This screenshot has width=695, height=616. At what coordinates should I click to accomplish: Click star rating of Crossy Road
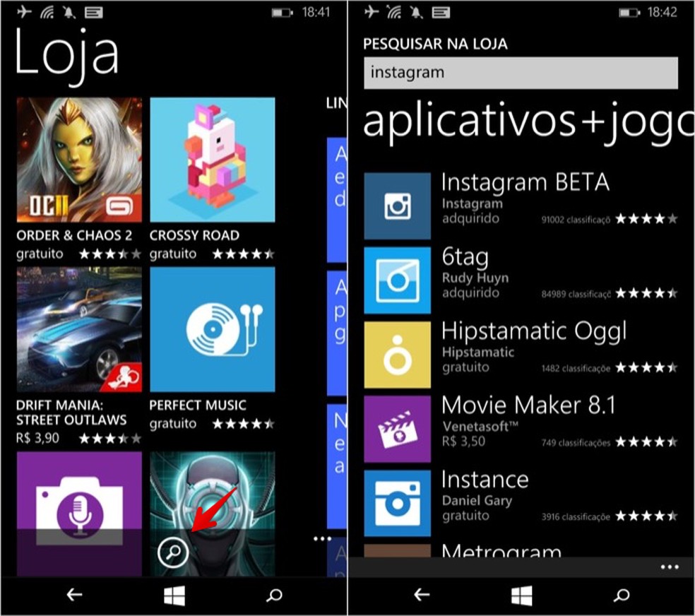click(244, 254)
